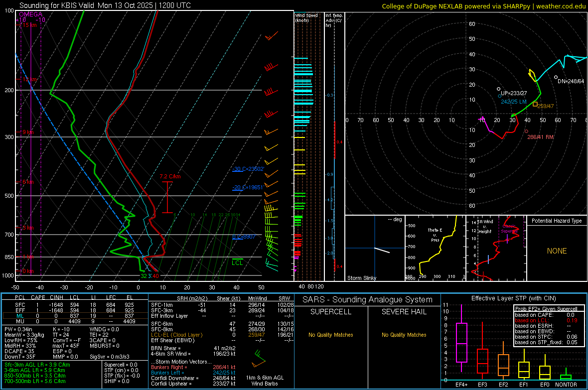Click the Potential Hazard Type header

click(557, 221)
